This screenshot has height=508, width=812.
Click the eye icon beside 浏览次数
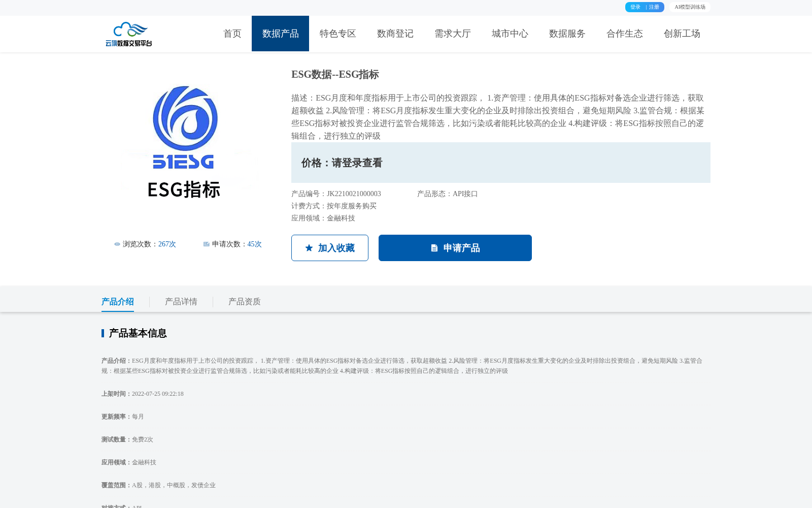(x=117, y=244)
